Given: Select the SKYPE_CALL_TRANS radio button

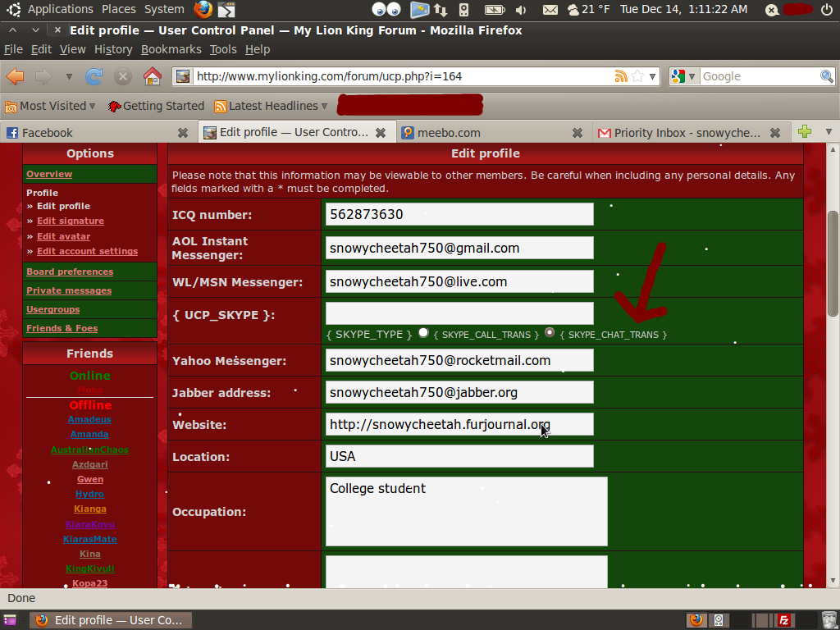Looking at the screenshot, I should coord(423,333).
